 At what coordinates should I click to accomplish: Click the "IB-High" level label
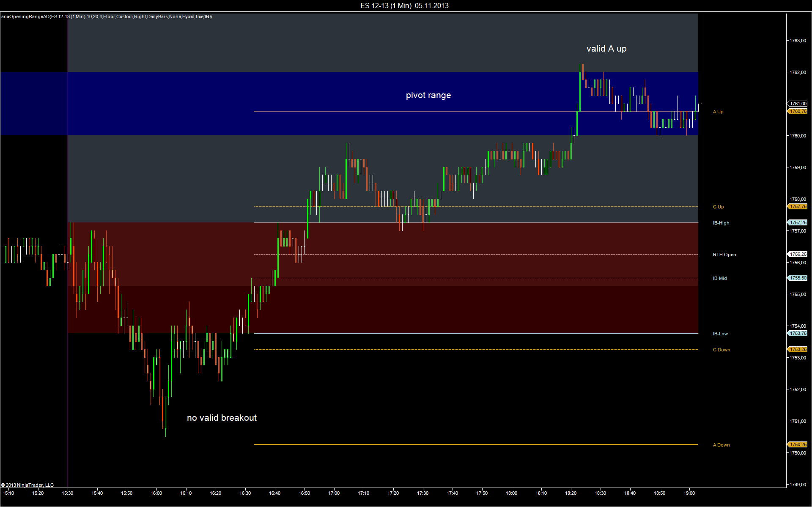[x=721, y=223]
